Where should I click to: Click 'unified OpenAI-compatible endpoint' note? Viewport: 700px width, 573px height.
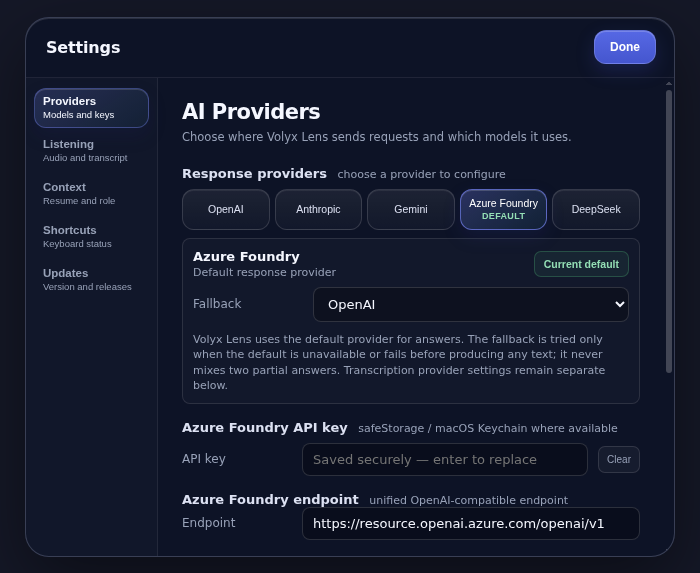coord(469,500)
